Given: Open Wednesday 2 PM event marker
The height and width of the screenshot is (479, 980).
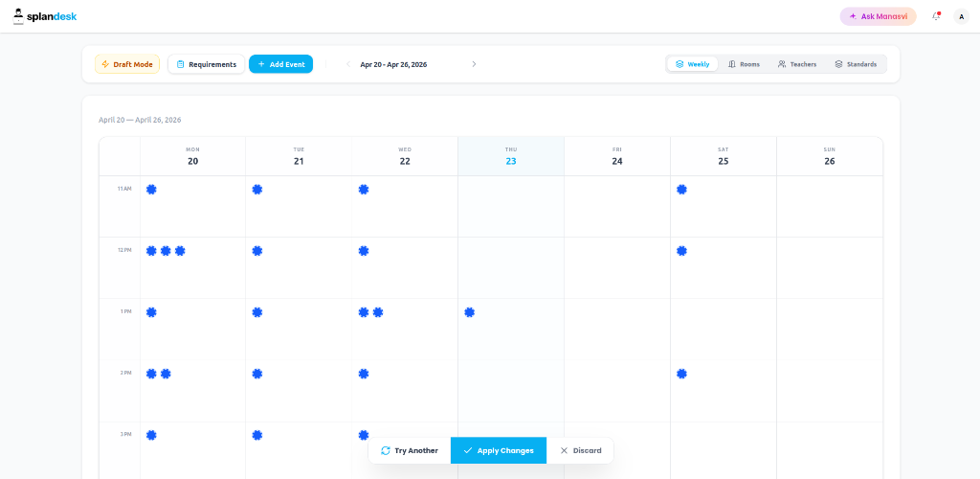Looking at the screenshot, I should click(363, 374).
